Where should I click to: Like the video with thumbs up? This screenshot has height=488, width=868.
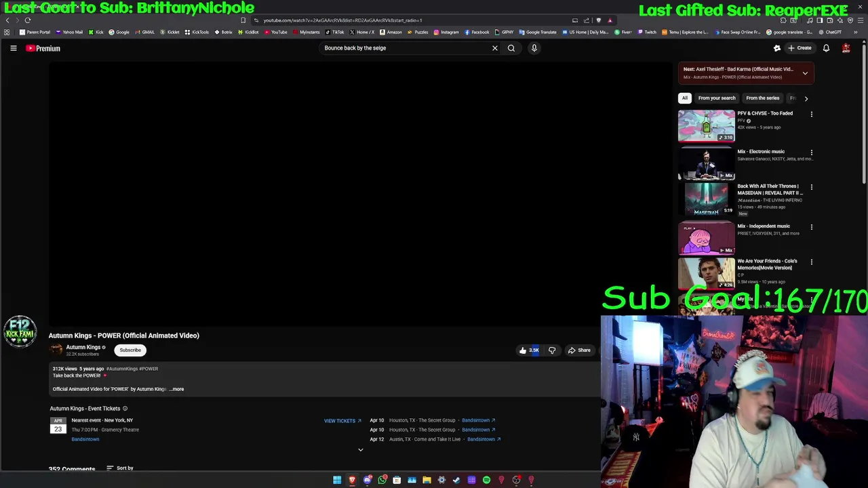point(529,350)
